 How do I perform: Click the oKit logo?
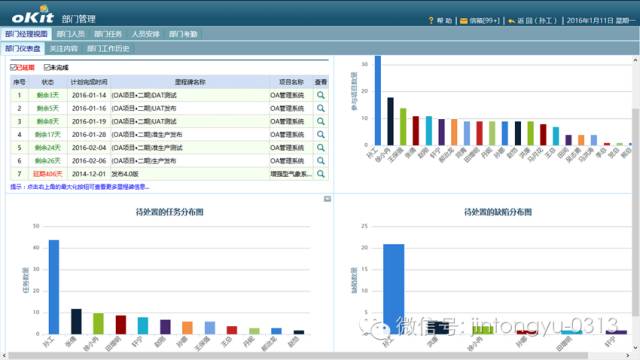(33, 15)
